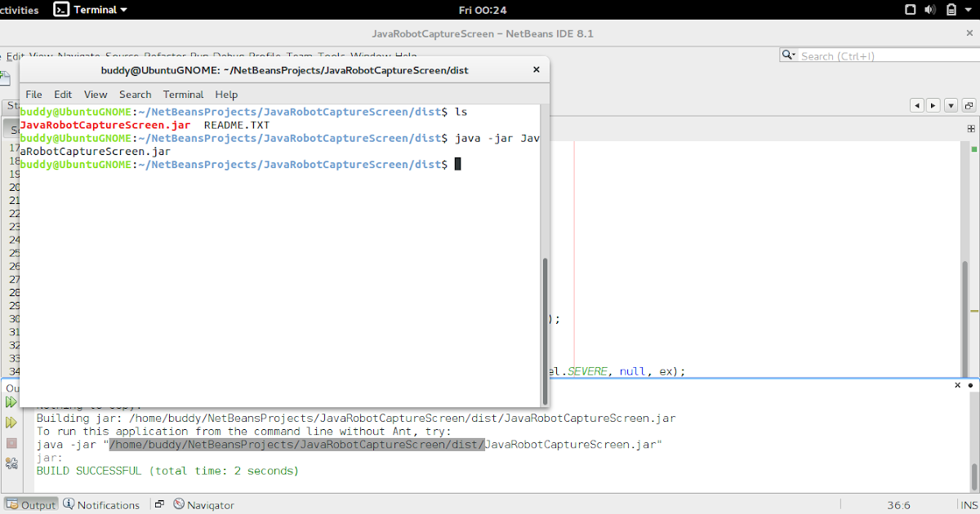Click the magnifier icon in the search box
Image resolution: width=980 pixels, height=514 pixels.
pos(786,55)
